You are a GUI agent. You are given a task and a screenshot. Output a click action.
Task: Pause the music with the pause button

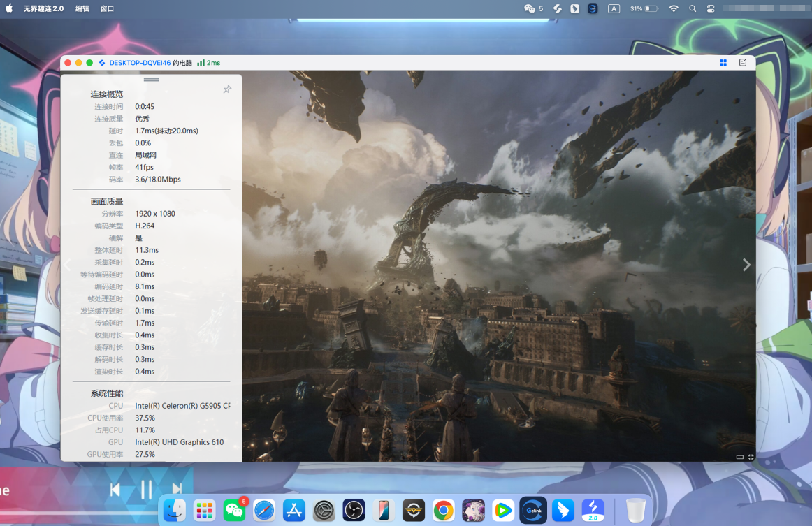(x=146, y=490)
